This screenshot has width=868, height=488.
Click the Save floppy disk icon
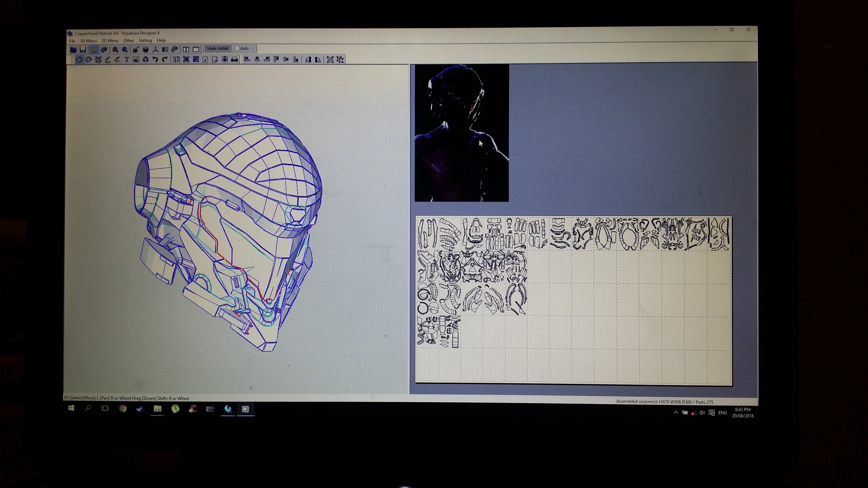coord(83,50)
